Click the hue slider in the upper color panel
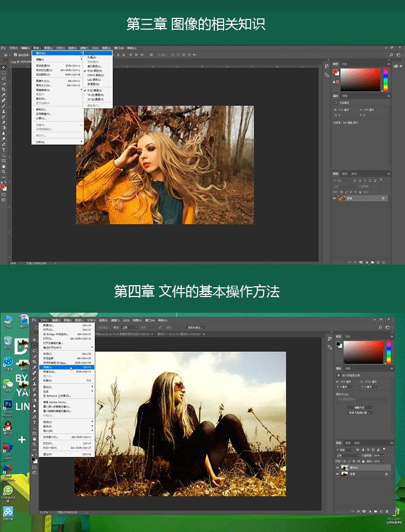 pos(386,80)
